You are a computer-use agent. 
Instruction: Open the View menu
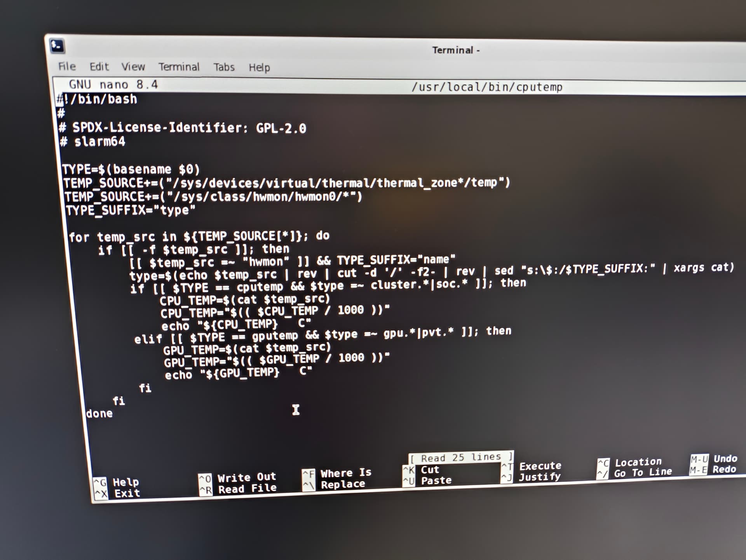pos(133,67)
